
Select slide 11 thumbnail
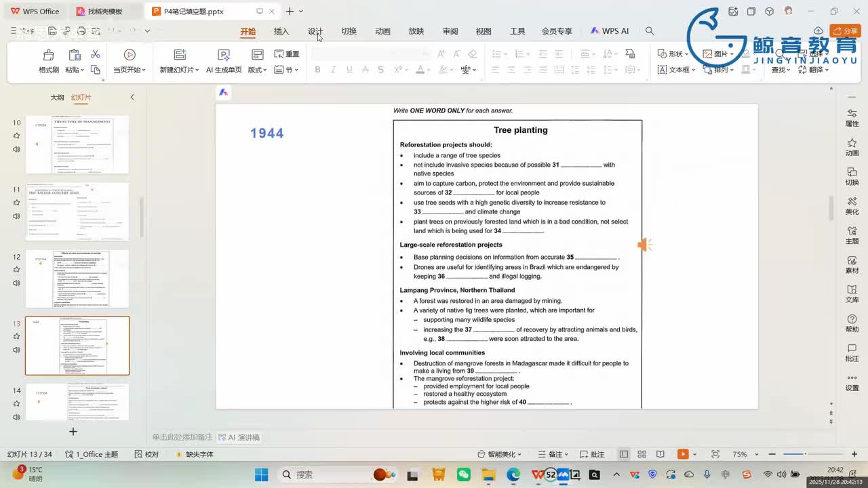77,211
